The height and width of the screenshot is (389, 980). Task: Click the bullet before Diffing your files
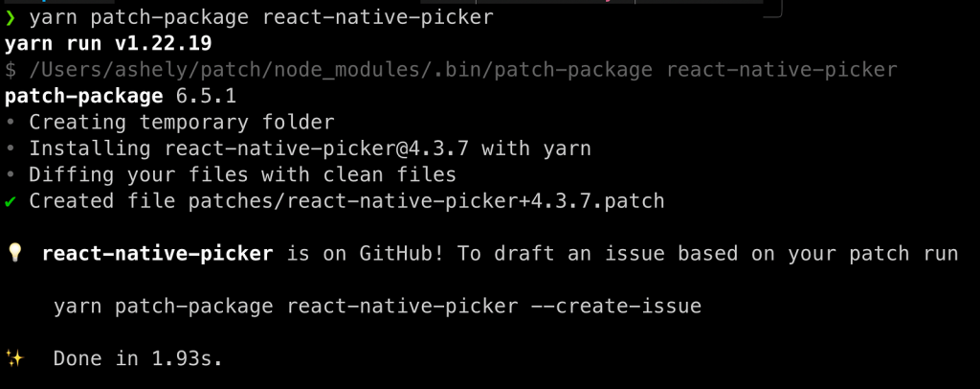(x=10, y=175)
